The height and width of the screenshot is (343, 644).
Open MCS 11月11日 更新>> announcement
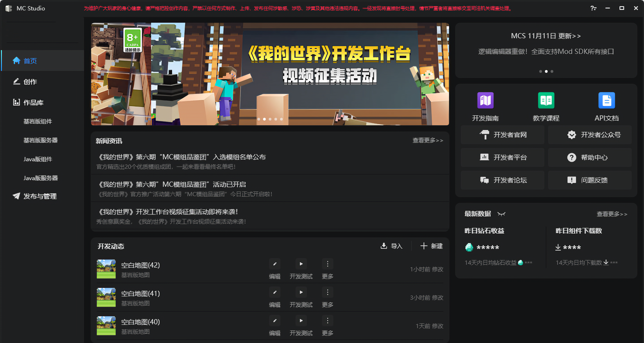[x=546, y=36]
